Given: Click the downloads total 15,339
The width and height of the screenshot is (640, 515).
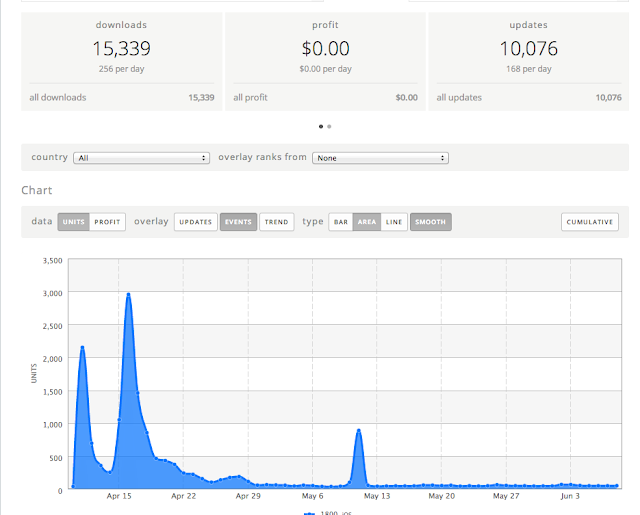Looking at the screenshot, I should click(122, 49).
